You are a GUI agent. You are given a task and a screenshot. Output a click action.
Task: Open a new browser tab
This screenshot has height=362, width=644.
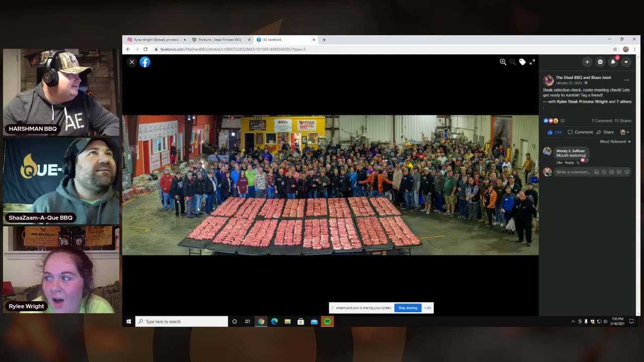pyautogui.click(x=324, y=40)
